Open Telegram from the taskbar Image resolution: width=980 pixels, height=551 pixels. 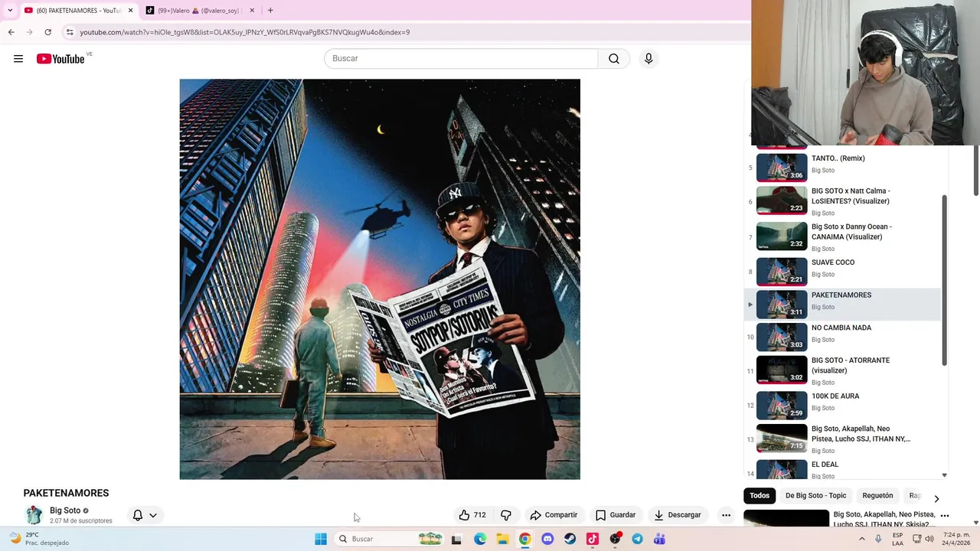(x=637, y=539)
